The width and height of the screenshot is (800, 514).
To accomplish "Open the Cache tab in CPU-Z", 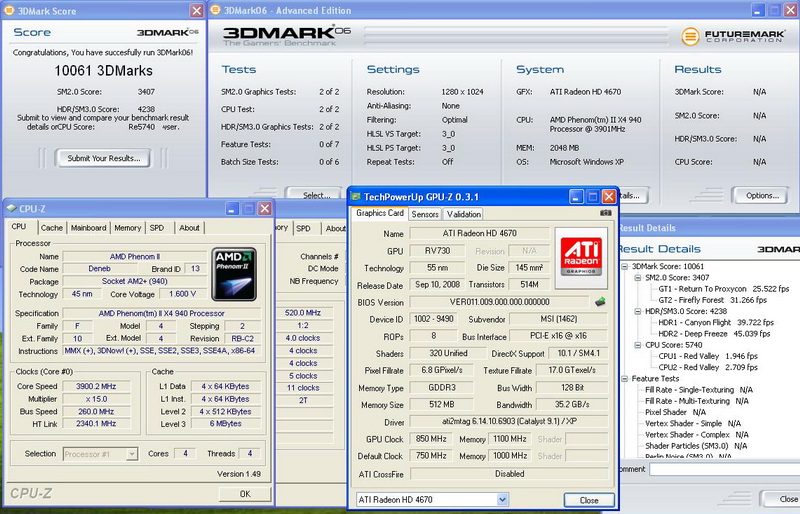I will point(52,228).
